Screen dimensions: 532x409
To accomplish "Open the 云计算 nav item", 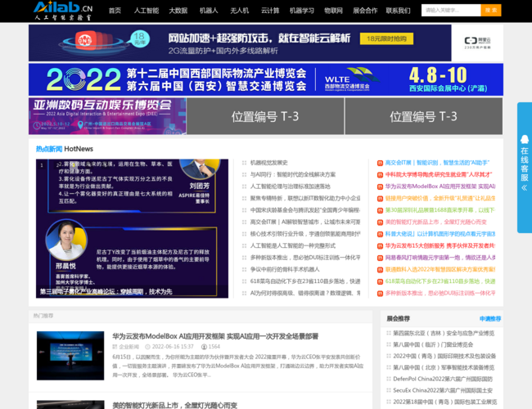I will (x=270, y=11).
